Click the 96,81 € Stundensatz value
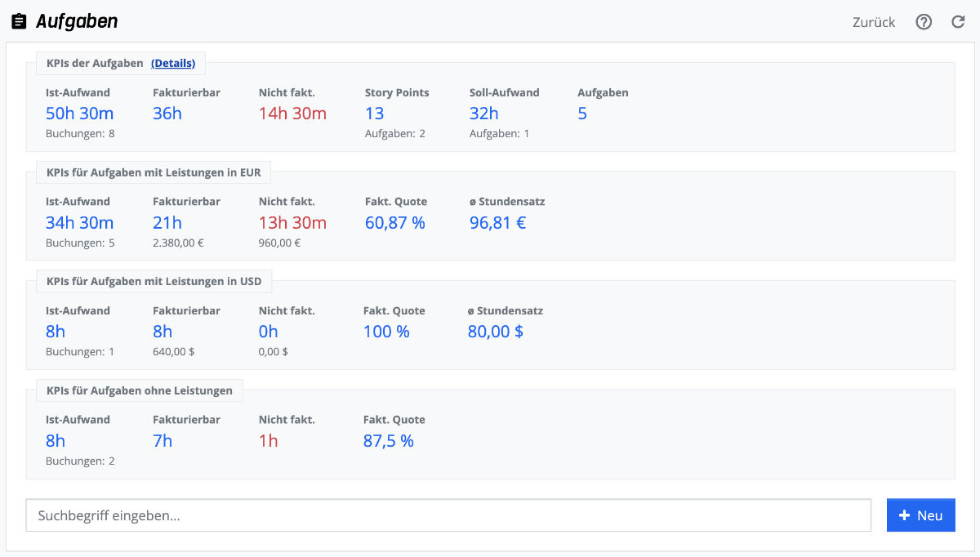 point(497,223)
